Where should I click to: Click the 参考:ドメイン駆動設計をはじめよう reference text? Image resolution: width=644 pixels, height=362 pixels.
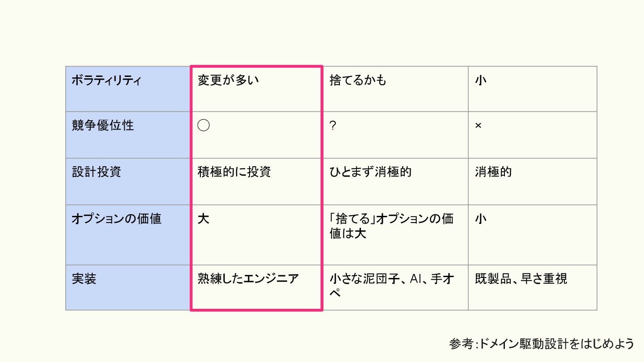542,344
